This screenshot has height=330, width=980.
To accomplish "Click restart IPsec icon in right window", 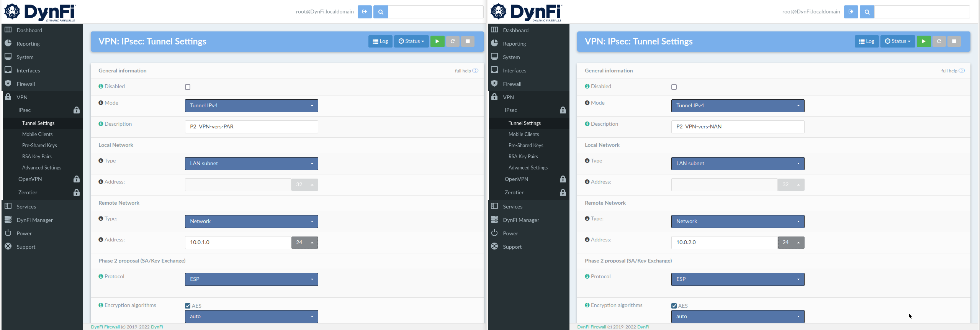I will point(939,41).
